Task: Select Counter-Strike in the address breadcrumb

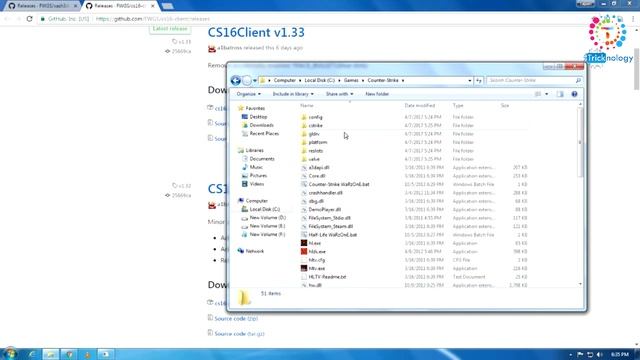Action: point(383,80)
